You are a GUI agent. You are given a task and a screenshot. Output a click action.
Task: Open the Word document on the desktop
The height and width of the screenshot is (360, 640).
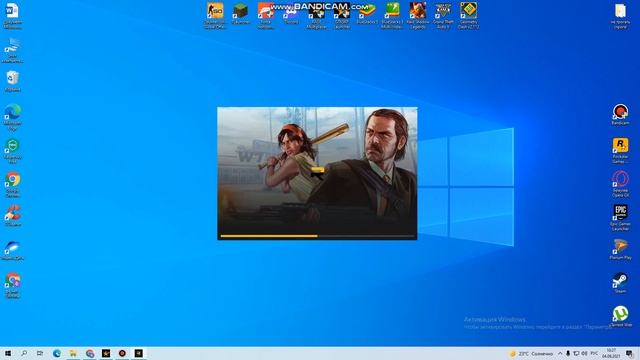tap(12, 16)
